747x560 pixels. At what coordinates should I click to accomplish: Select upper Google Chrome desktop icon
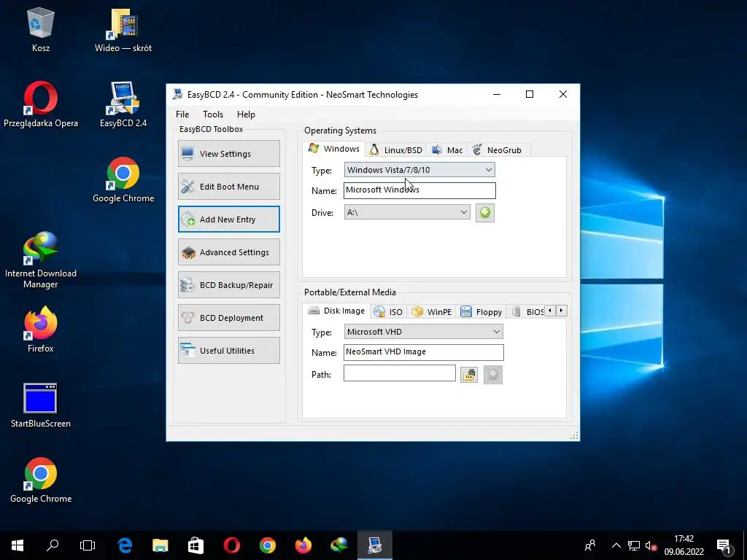[x=123, y=180]
